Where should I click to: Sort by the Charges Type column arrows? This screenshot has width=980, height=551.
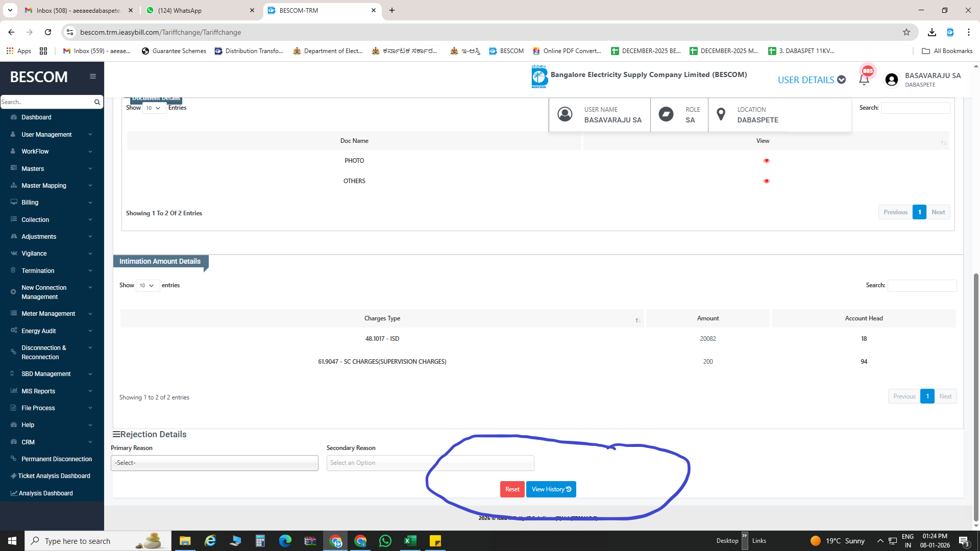638,320
